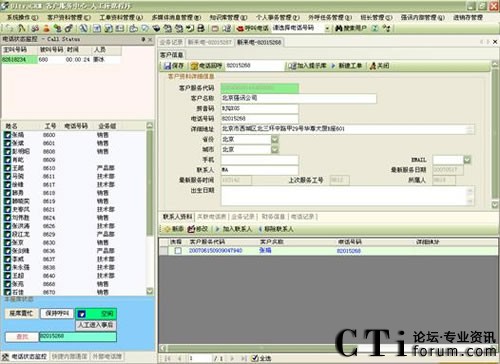This screenshot has width=500, height=364.
Task: Open the 工单资料管理 menu
Action: (121, 17)
